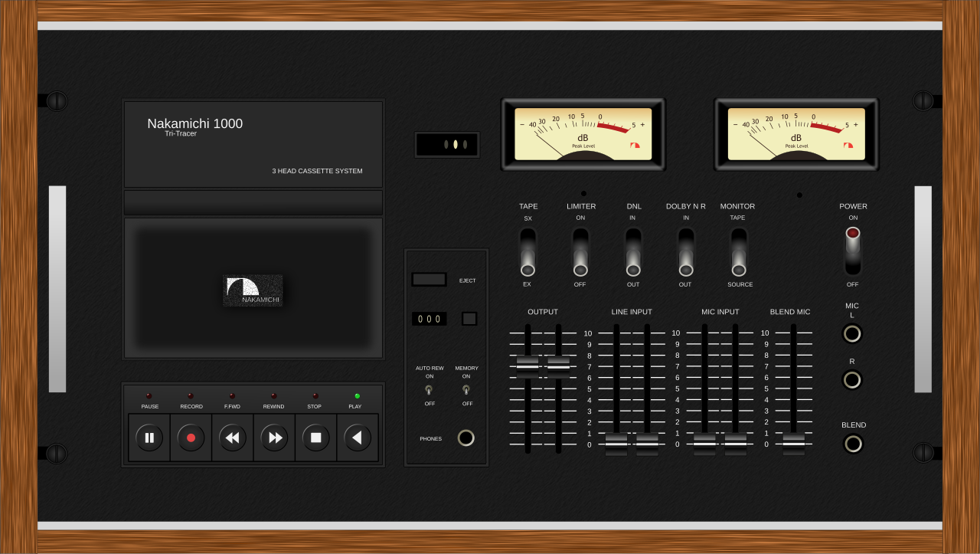Click the small three-dot indicator window

[447, 144]
